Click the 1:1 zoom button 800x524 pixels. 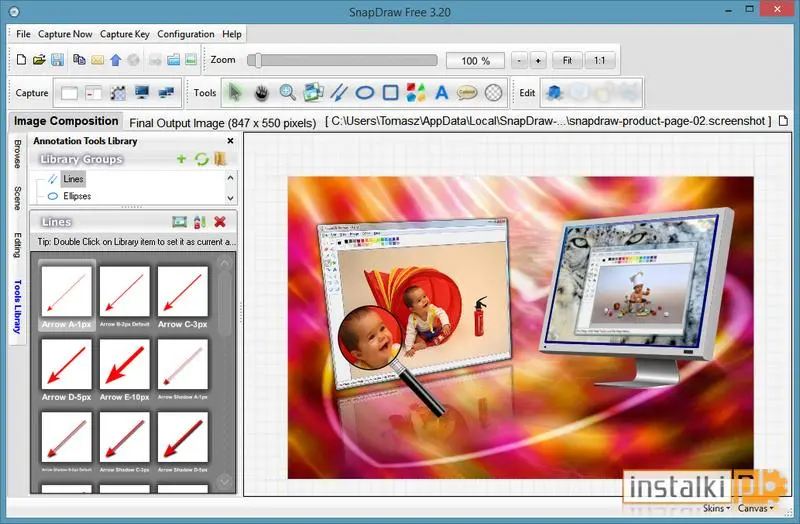click(x=599, y=60)
